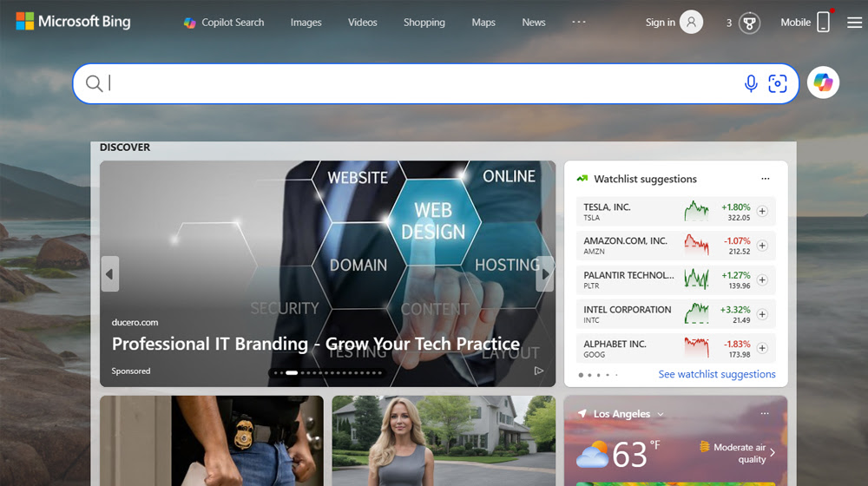Open the ALPHABET INC. stock row
The width and height of the screenshot is (868, 486).
coord(675,348)
